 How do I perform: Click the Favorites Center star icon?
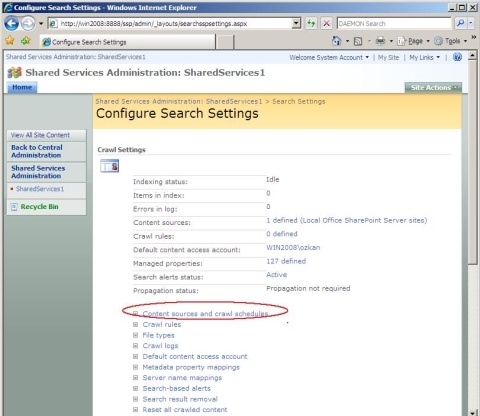10,41
